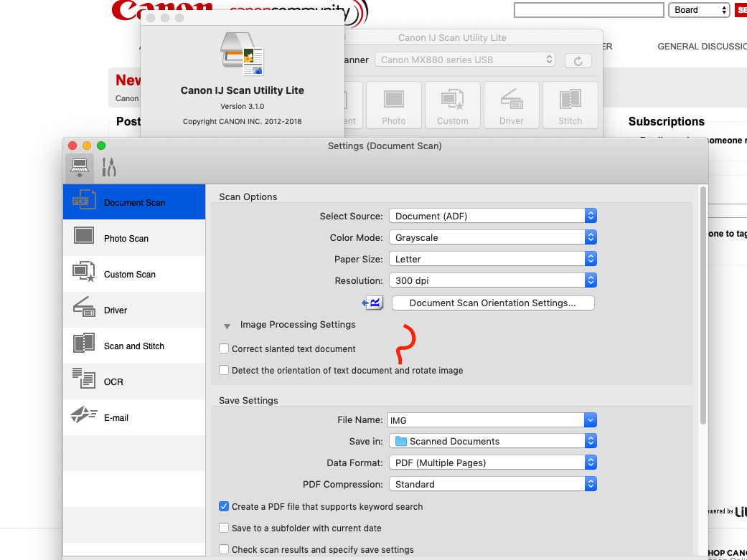Uncheck the PDF keyword search option
The width and height of the screenshot is (747, 560).
(x=224, y=506)
